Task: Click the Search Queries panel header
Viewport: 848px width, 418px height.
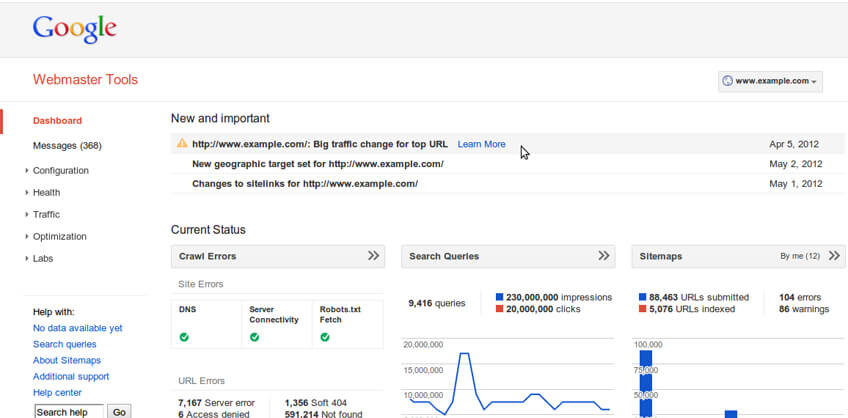Action: [x=508, y=256]
